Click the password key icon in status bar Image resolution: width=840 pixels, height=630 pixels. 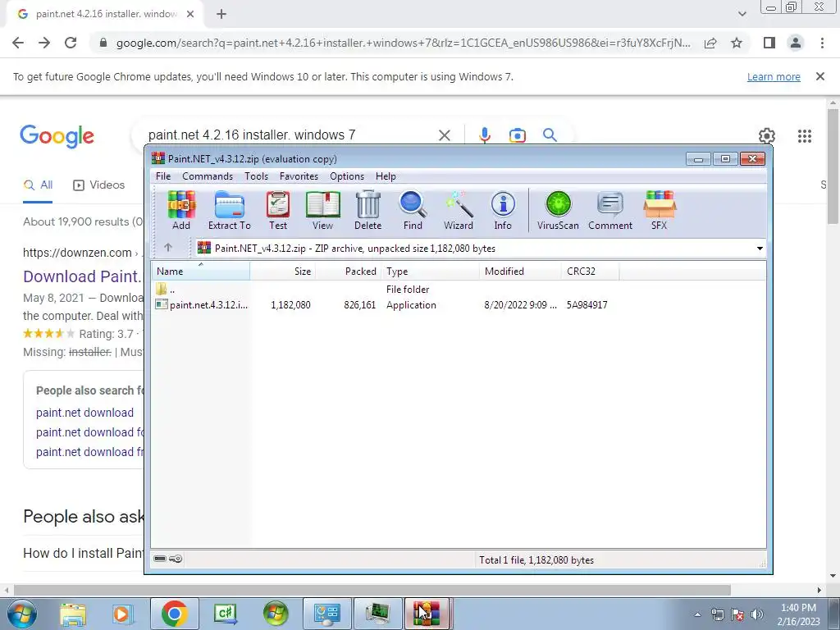pos(176,559)
